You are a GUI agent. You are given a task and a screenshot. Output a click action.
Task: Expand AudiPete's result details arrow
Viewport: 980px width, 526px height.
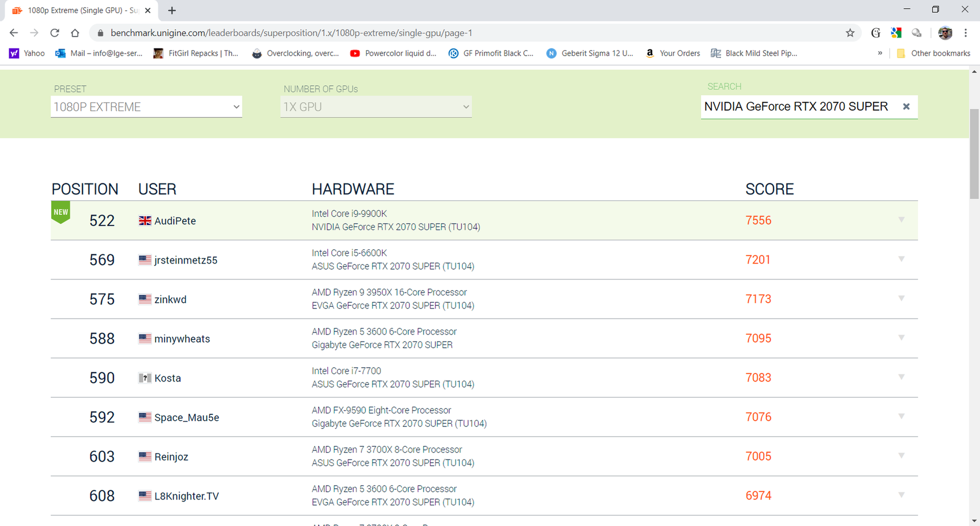tap(901, 220)
